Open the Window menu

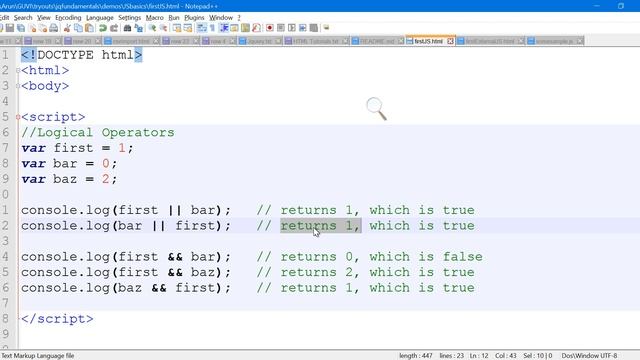click(x=221, y=18)
